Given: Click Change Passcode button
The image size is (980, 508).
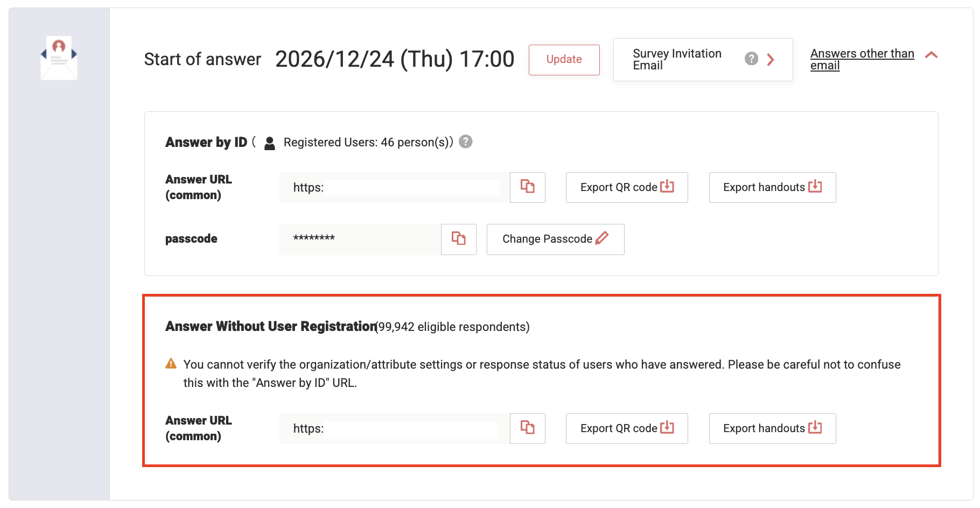Looking at the screenshot, I should pyautogui.click(x=555, y=239).
